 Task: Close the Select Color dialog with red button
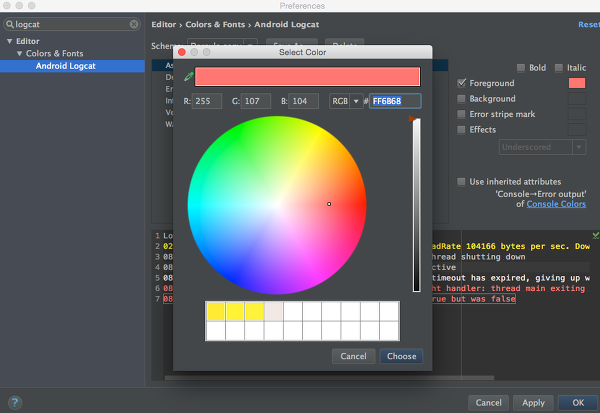coord(182,52)
